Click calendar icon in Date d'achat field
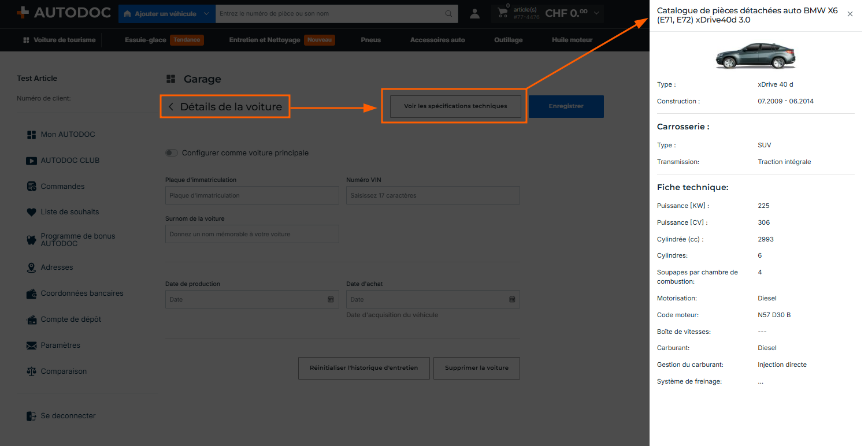Image resolution: width=868 pixels, height=446 pixels. [512, 299]
